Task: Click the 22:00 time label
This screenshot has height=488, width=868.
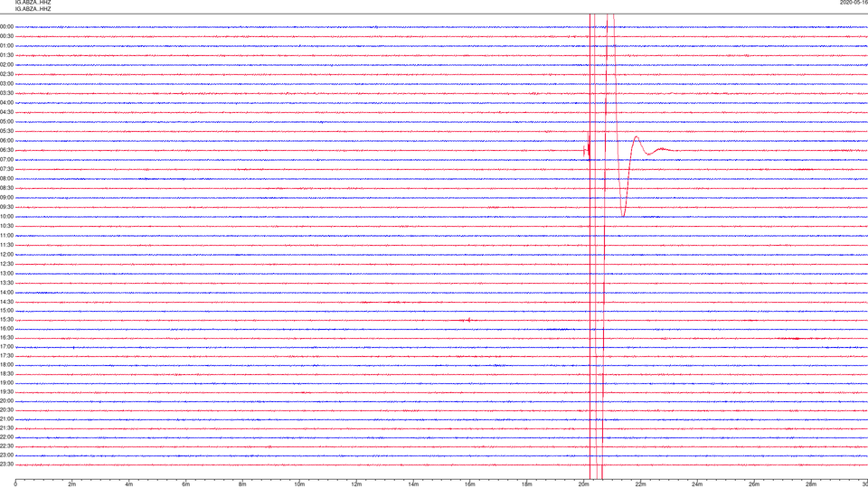Action: [6, 437]
